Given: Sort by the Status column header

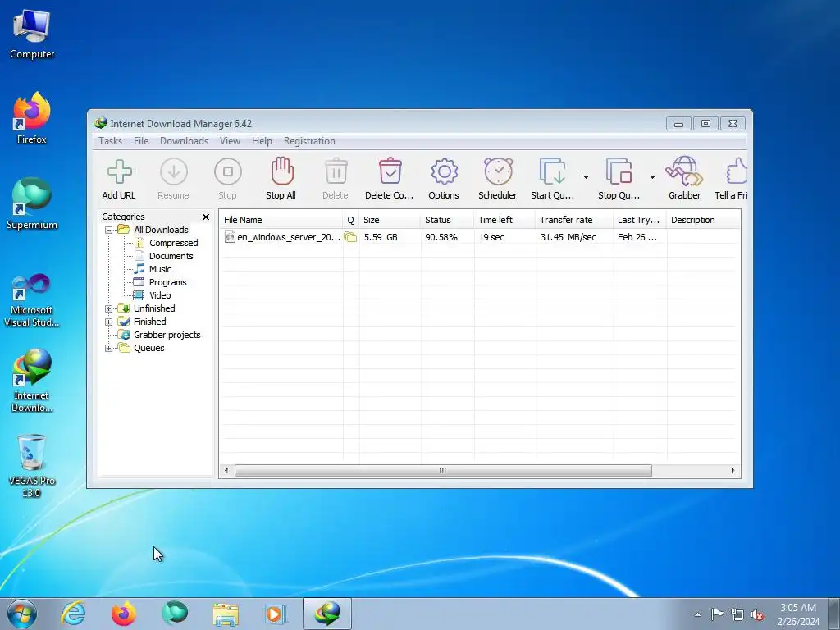Looking at the screenshot, I should coord(447,220).
